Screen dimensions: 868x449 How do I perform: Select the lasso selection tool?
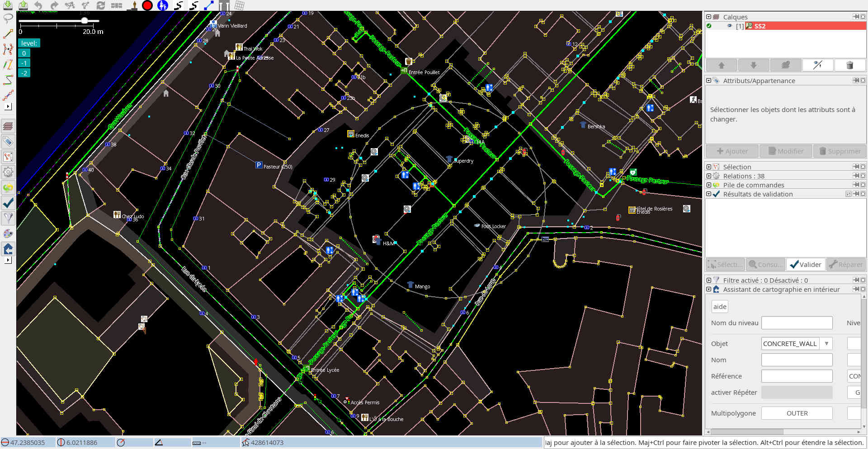tap(8, 18)
